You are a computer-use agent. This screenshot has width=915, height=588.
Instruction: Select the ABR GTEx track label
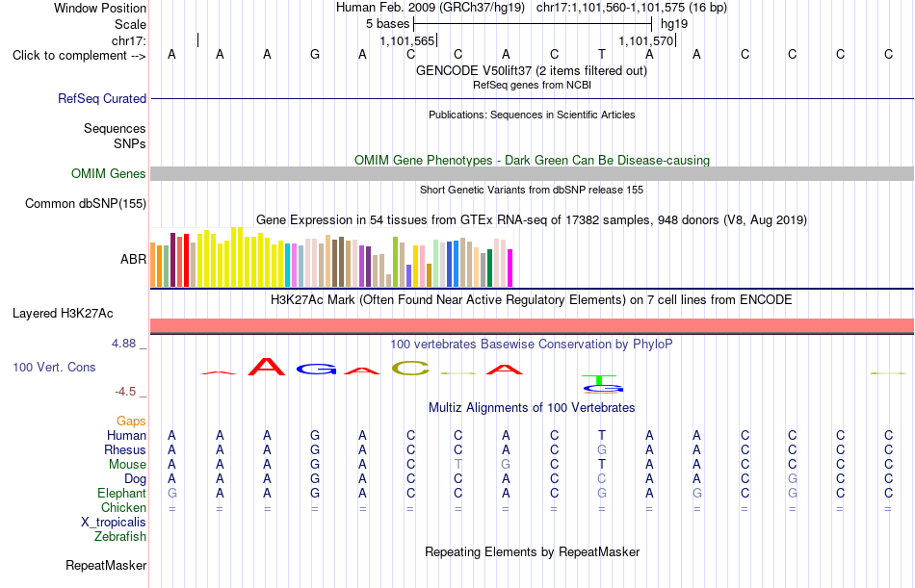133,260
